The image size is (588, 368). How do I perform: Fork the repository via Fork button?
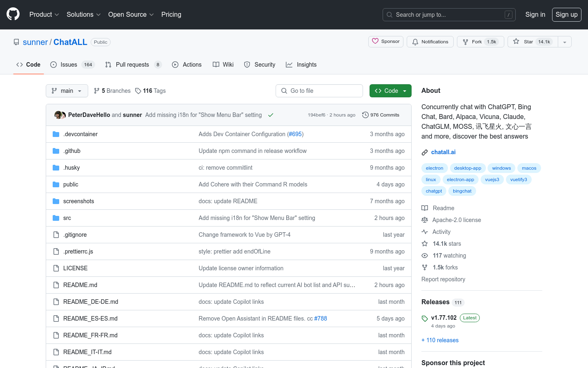[481, 42]
